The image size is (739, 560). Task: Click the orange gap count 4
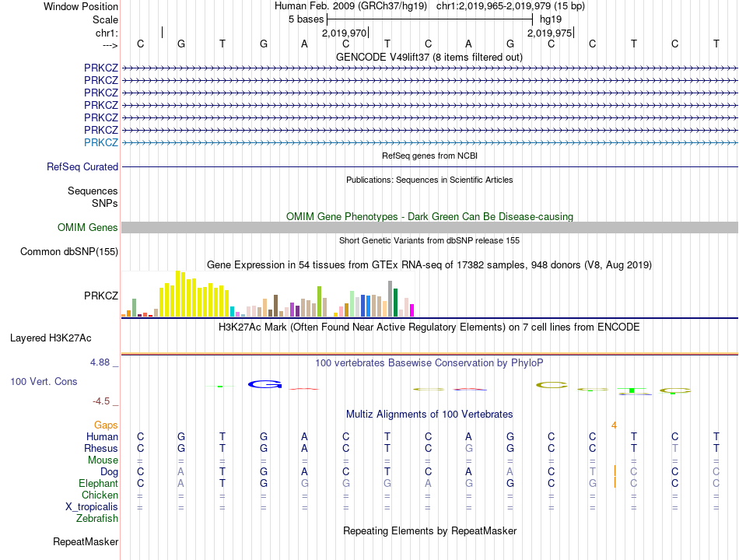tap(614, 425)
